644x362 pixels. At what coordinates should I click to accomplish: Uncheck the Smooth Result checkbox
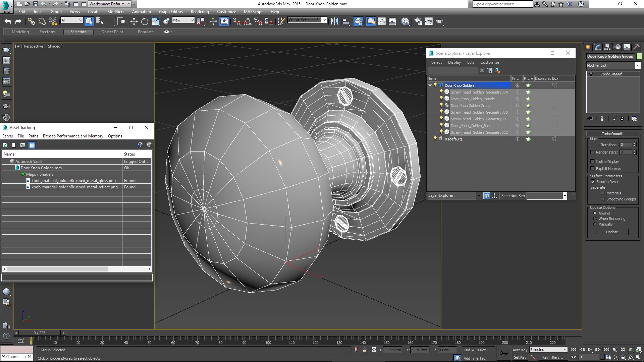593,182
